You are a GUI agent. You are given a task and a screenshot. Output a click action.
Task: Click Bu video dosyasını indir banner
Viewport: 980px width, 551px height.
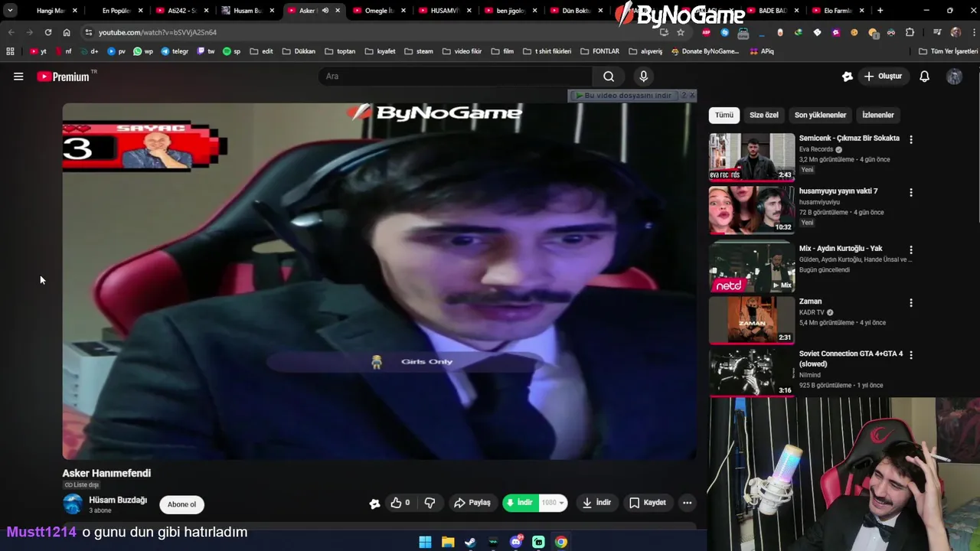(x=622, y=96)
